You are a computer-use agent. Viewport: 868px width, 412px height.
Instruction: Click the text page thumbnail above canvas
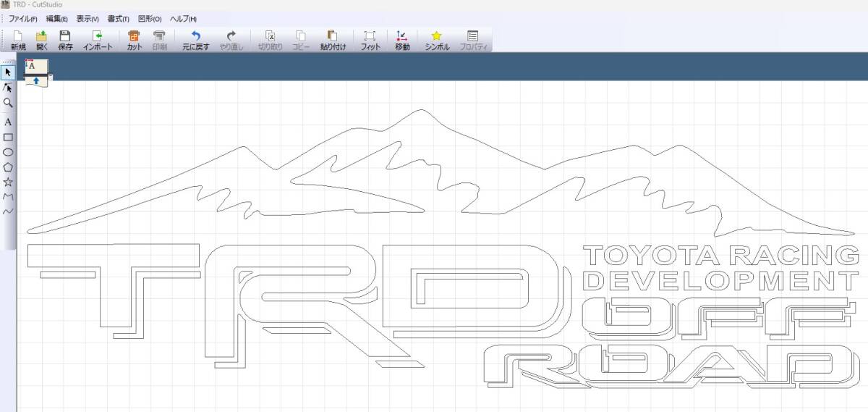click(x=37, y=72)
